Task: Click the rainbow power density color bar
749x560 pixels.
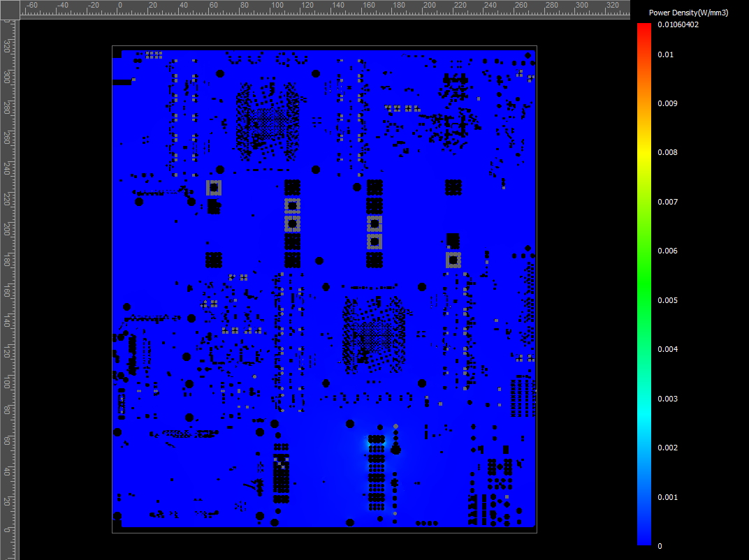Action: tap(644, 284)
